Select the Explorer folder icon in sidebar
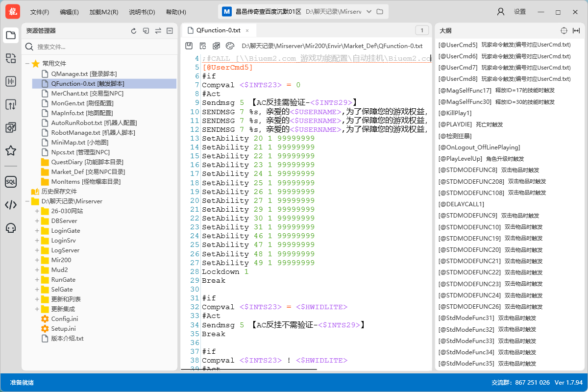 [10, 35]
